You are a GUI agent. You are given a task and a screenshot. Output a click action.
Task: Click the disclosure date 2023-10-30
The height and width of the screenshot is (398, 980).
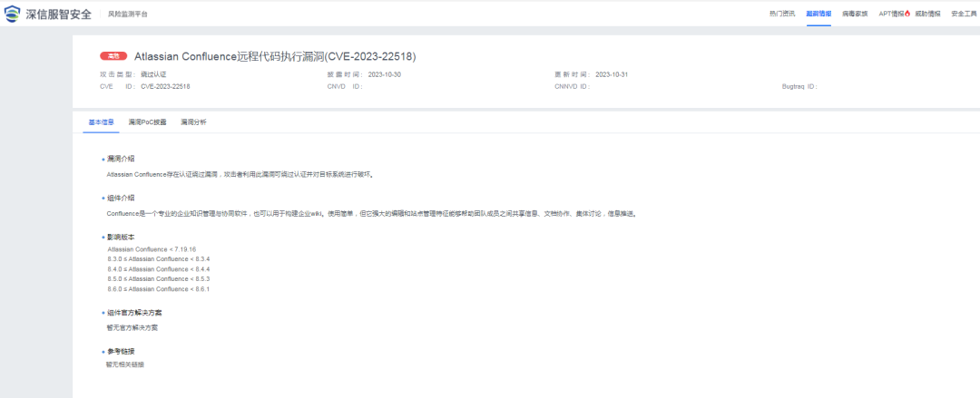coord(385,74)
